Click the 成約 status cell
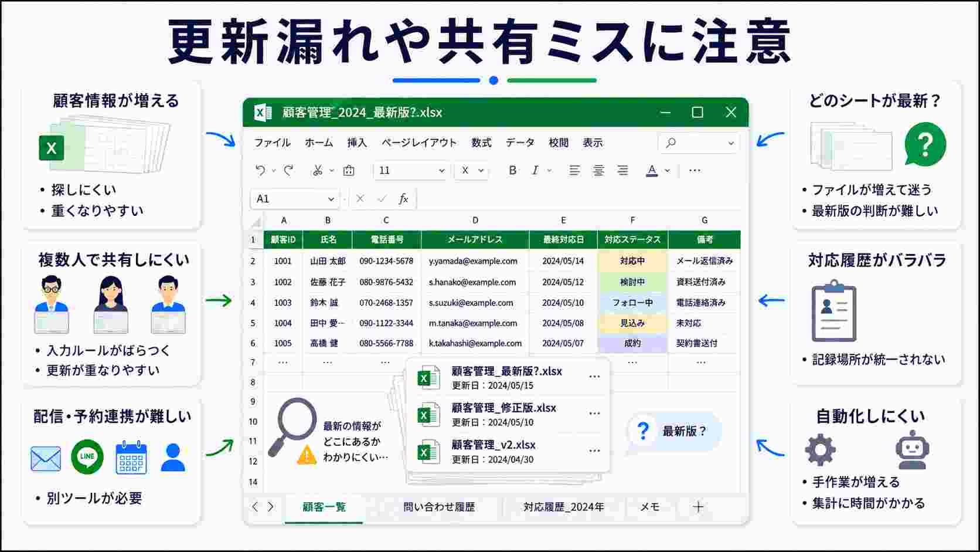980x552 pixels. [632, 343]
